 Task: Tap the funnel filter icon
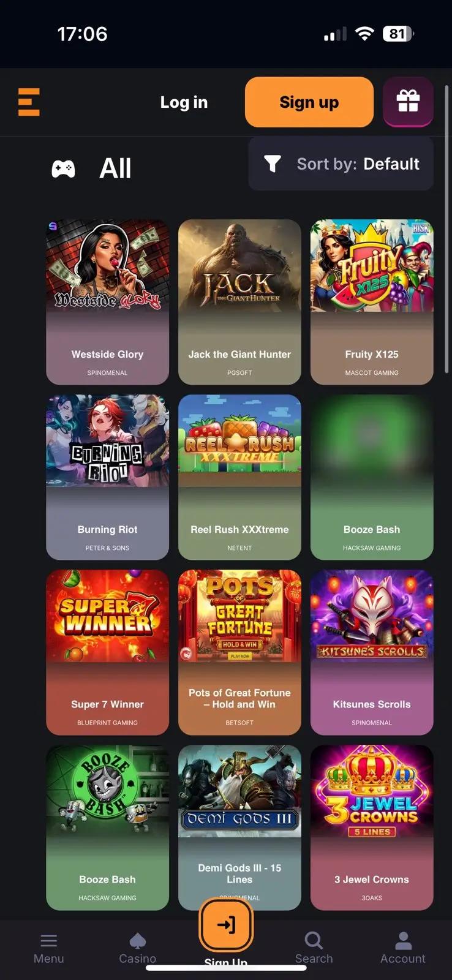coord(273,164)
